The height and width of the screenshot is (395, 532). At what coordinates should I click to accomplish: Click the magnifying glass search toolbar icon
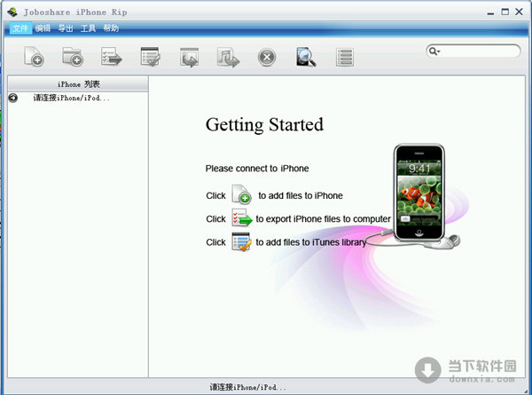306,57
